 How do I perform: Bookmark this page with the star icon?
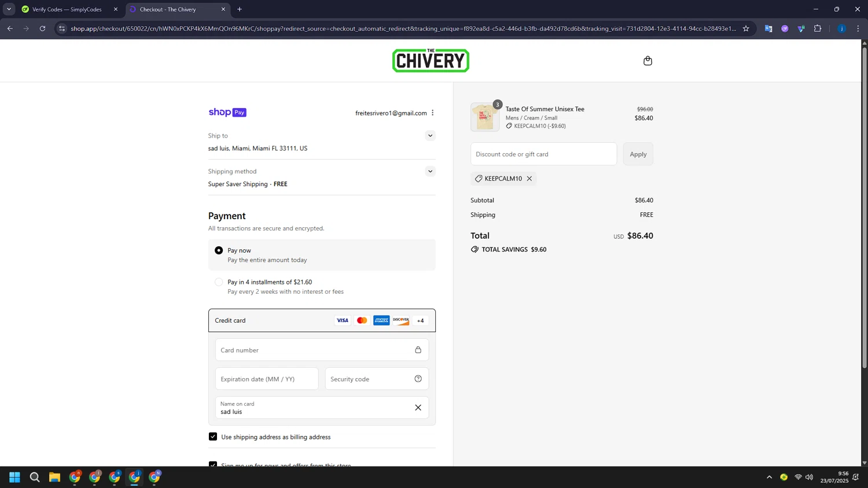746,28
